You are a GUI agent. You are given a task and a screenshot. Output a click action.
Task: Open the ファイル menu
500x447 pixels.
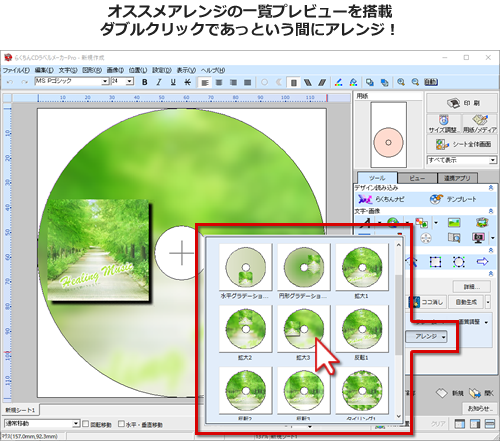tap(16, 70)
